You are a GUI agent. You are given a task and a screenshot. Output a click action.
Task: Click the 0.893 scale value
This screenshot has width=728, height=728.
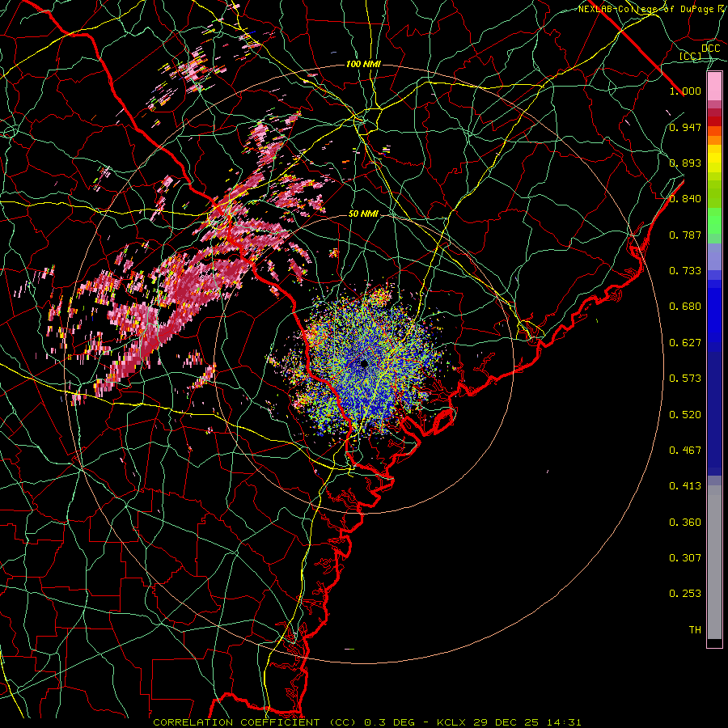685,163
